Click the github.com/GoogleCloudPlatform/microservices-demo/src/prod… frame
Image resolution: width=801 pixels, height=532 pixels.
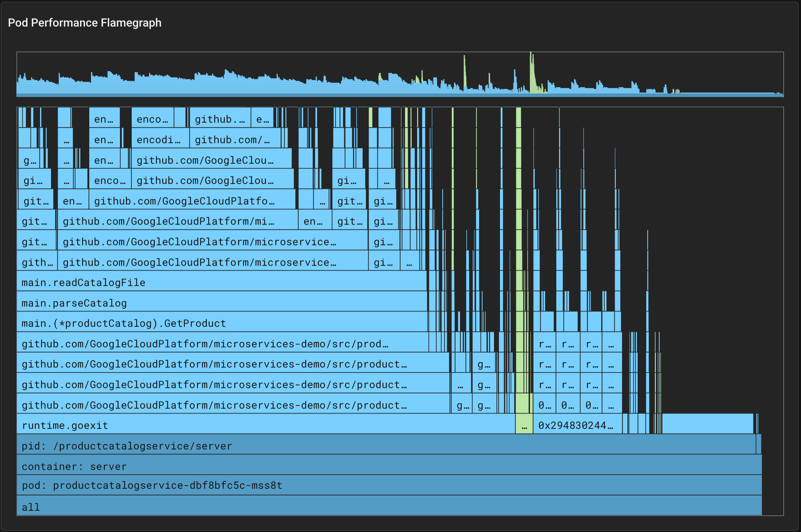[222, 344]
